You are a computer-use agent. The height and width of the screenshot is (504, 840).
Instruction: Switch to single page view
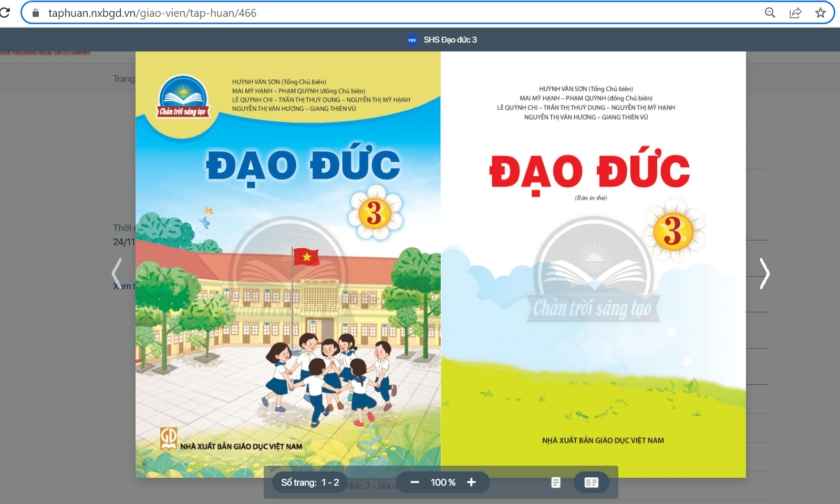pyautogui.click(x=556, y=482)
